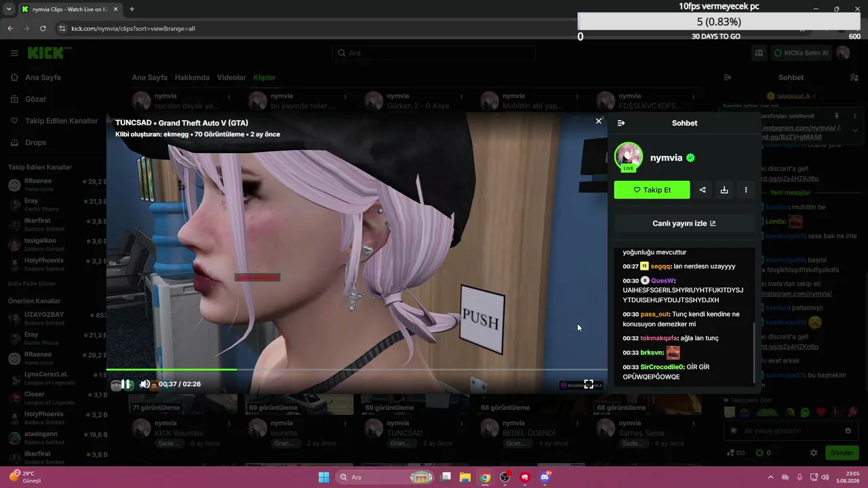Screen dimensions: 868x488
Task: Collapse the clip chat panel arrow icon
Action: (x=620, y=123)
